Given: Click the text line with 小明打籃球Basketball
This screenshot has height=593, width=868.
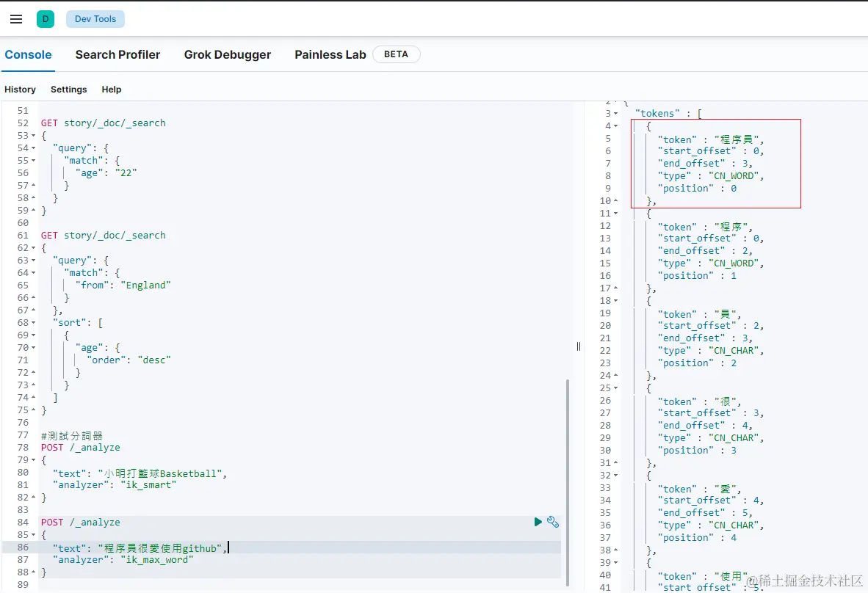Looking at the screenshot, I should [x=140, y=473].
